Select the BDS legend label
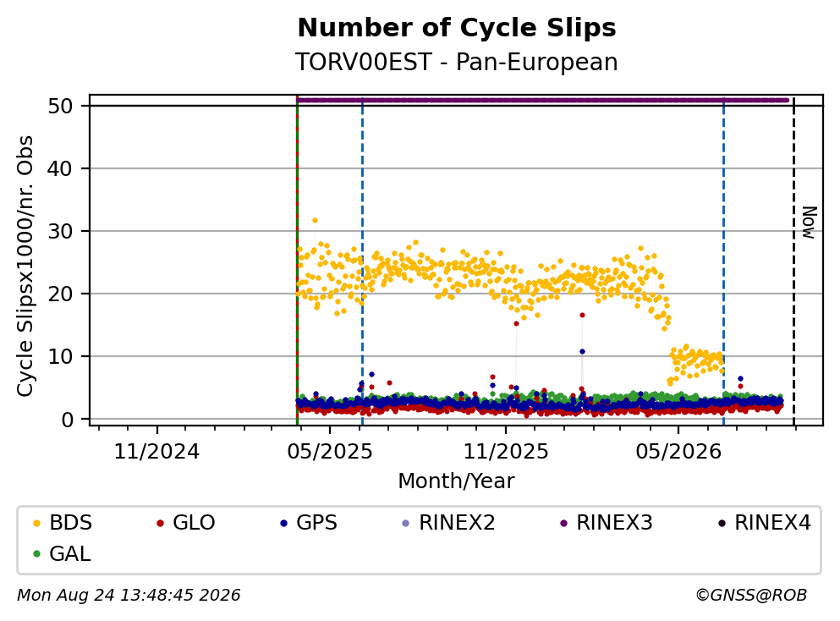Viewport: 840px width, 621px height. 71,523
